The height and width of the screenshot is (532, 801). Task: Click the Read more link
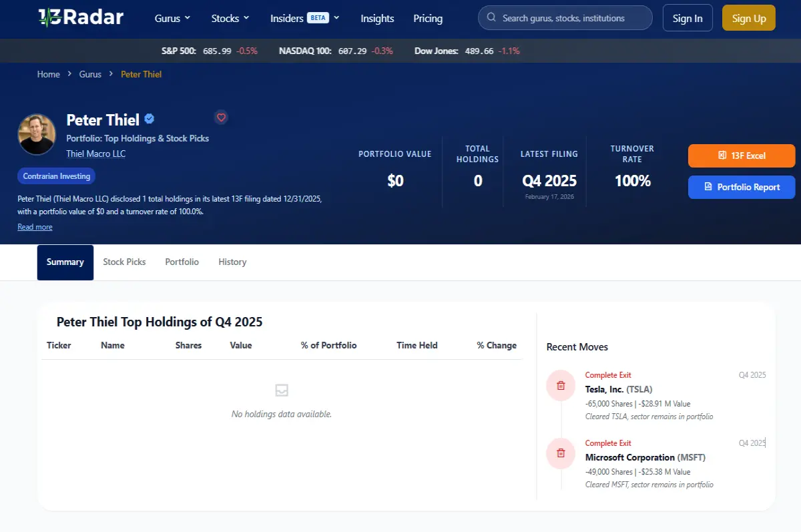[x=35, y=227]
